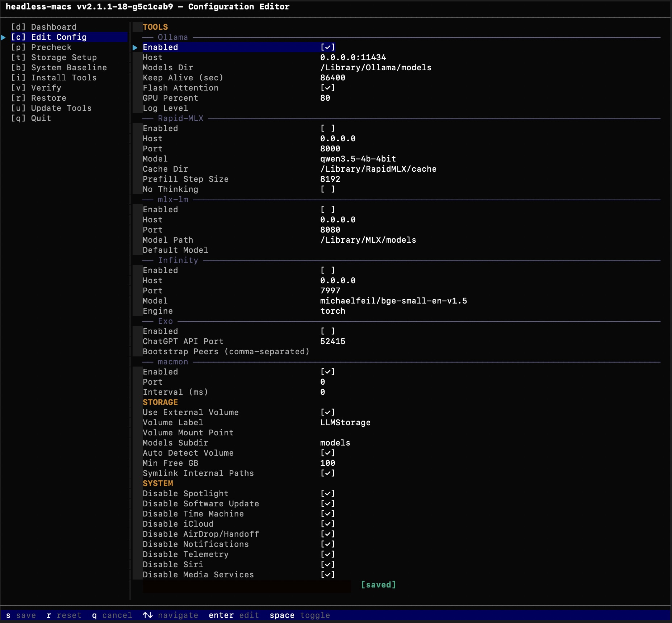
Task: Toggle the Ollama Enabled checkbox
Action: point(327,47)
